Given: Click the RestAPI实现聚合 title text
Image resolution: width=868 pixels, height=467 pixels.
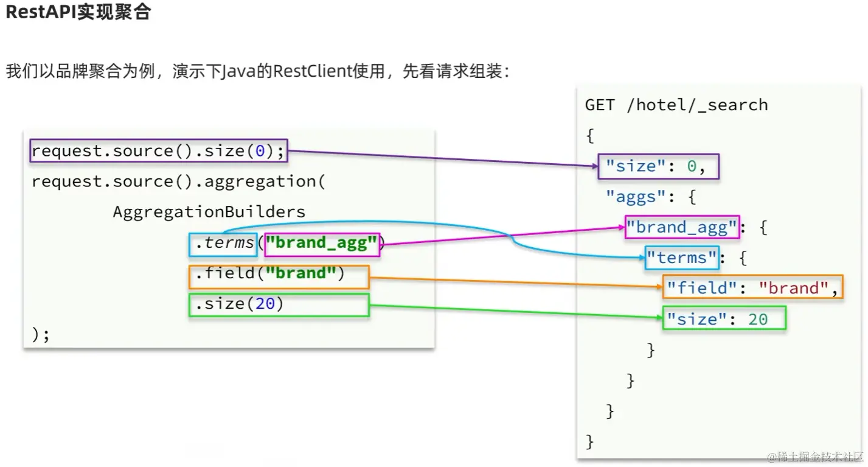Looking at the screenshot, I should click(80, 10).
